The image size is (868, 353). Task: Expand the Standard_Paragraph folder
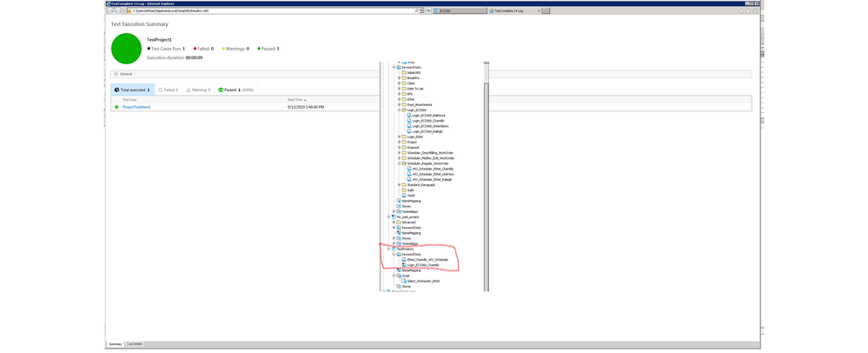pos(399,184)
